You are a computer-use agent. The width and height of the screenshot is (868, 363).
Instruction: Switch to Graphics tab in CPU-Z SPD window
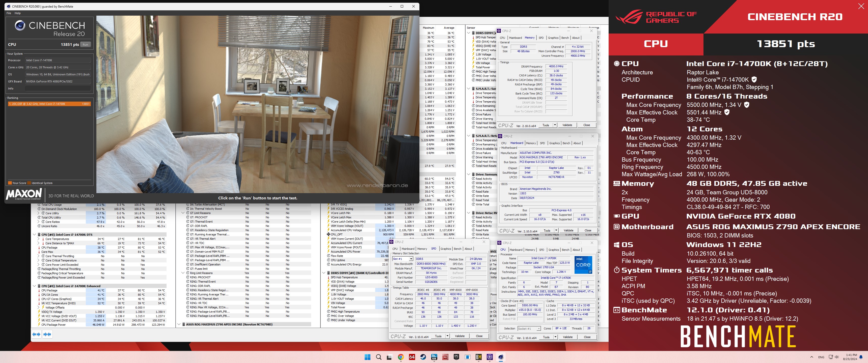446,249
